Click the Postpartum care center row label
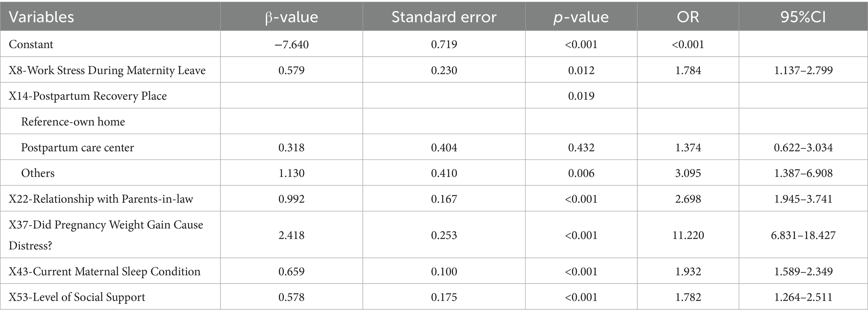 [x=77, y=148]
